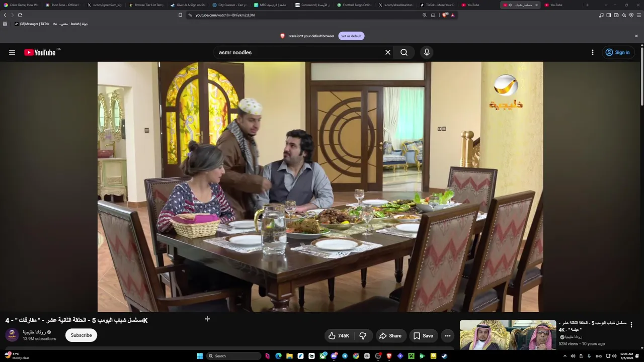Subscribe to the Rotana Khalijia channel

pyautogui.click(x=81, y=335)
